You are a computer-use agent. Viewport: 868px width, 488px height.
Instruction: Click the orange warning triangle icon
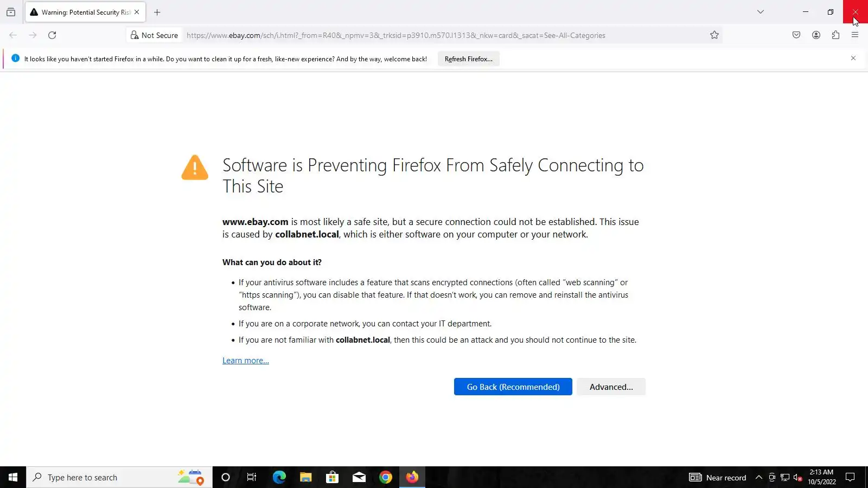coord(195,168)
